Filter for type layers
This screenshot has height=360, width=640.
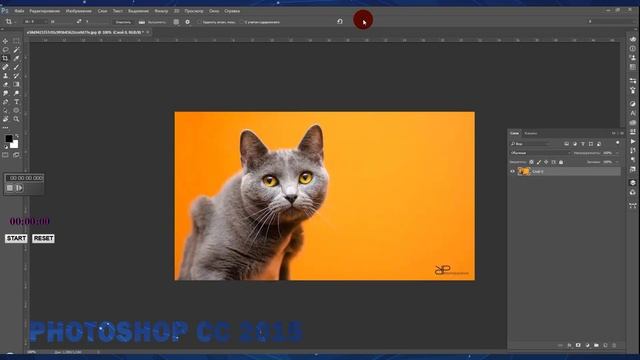click(583, 144)
